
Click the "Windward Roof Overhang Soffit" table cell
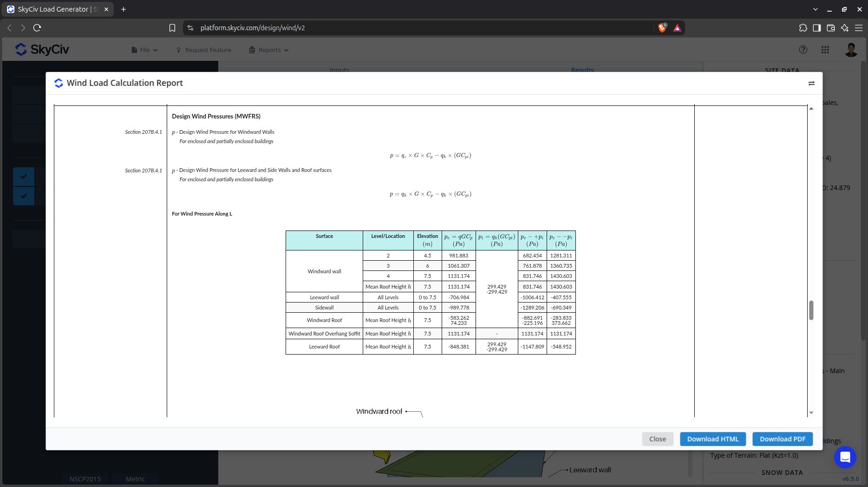tap(324, 334)
